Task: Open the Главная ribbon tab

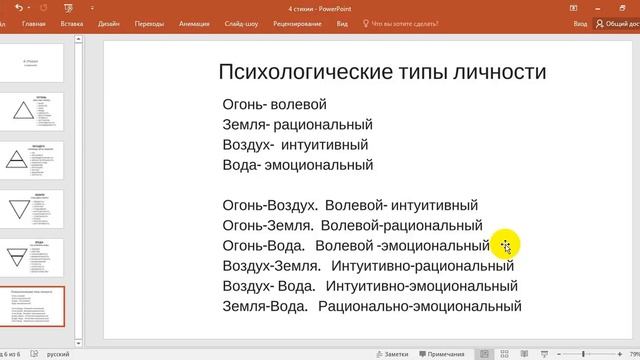Action: [34, 24]
